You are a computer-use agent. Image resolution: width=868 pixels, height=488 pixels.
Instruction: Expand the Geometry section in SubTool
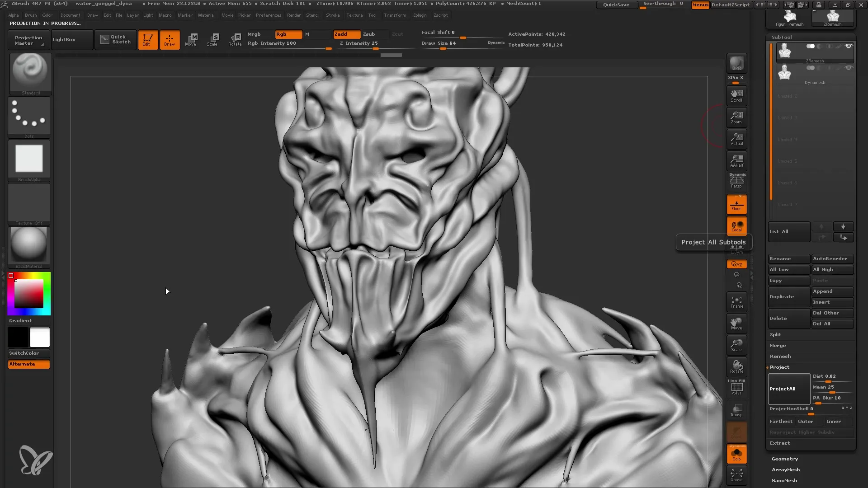tap(784, 459)
